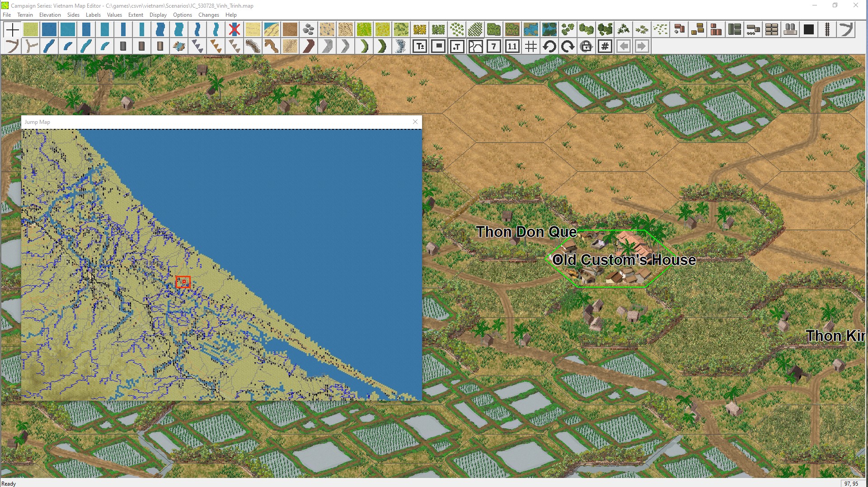
Task: Open the Values menu
Action: [x=114, y=15]
